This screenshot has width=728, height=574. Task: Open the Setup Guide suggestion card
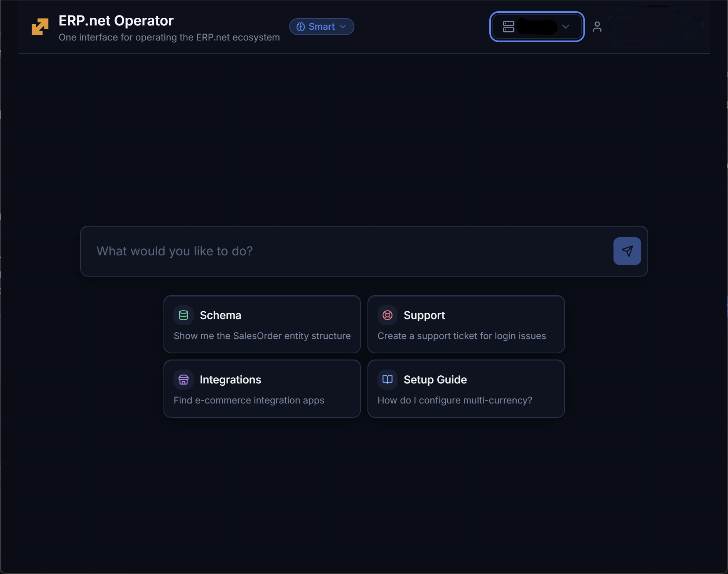[x=466, y=388]
